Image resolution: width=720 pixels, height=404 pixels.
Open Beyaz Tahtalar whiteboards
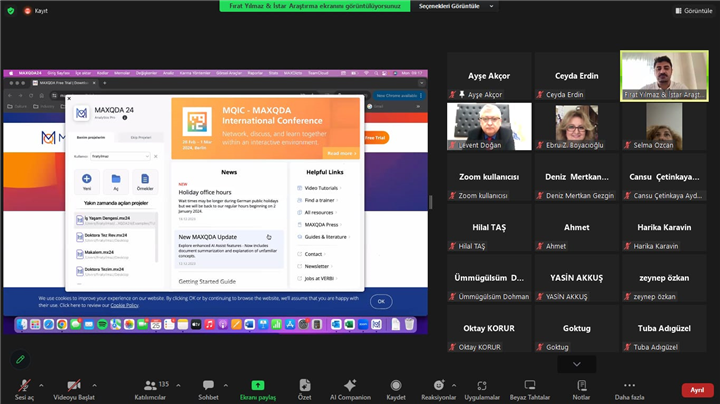click(530, 389)
